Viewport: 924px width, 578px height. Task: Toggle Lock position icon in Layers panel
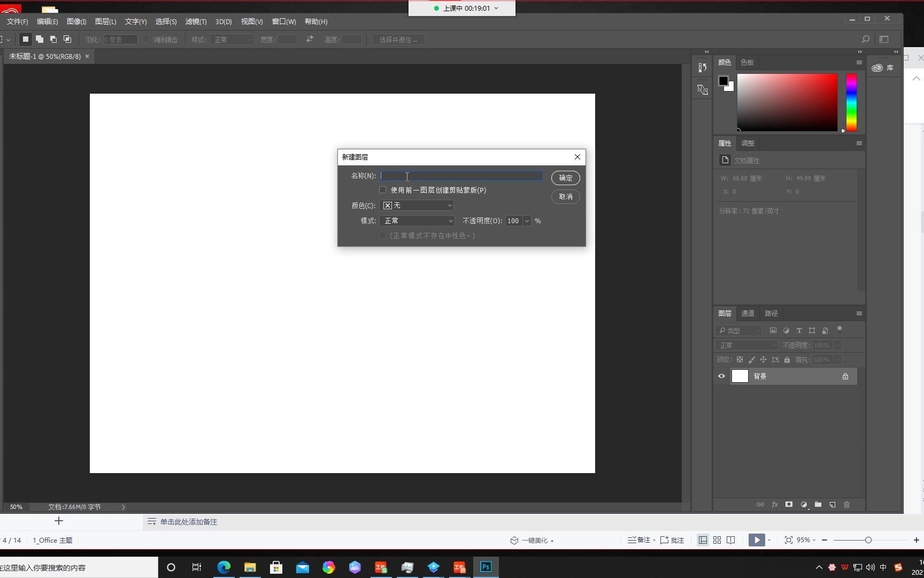click(763, 359)
